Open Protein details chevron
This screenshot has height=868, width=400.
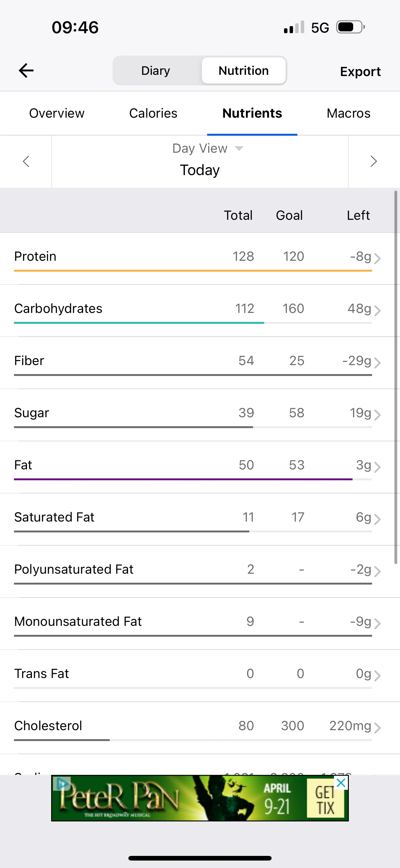[377, 259]
